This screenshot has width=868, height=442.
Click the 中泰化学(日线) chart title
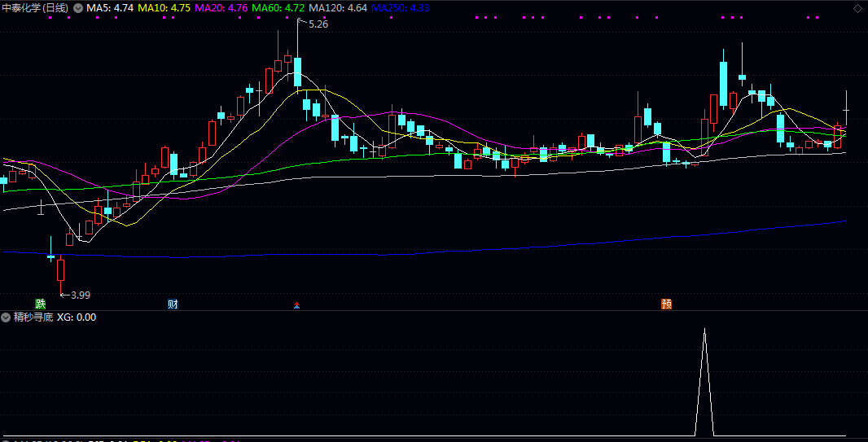(36, 8)
